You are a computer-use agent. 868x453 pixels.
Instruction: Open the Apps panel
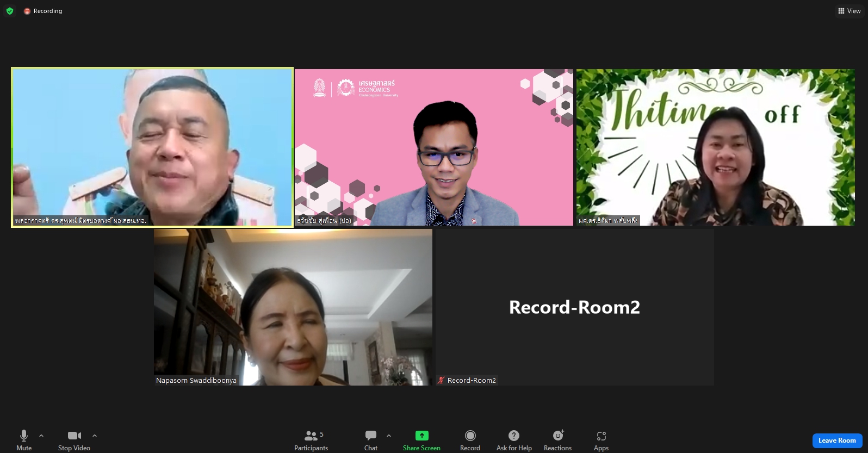click(601, 439)
